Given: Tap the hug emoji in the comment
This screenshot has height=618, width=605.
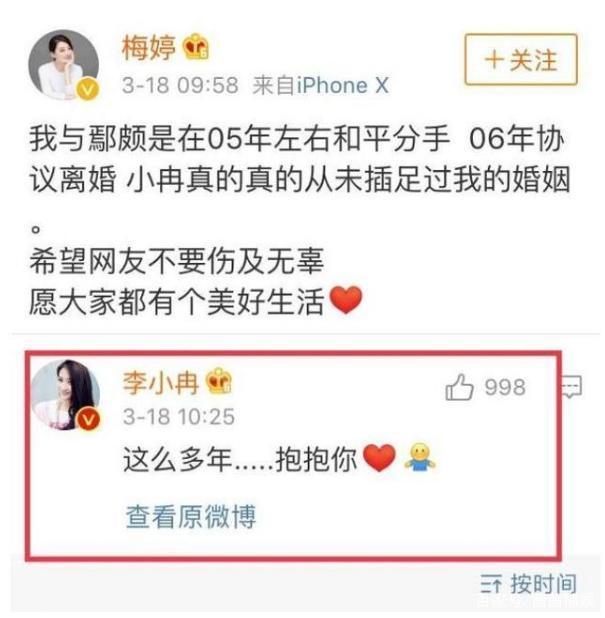Looking at the screenshot, I should click(x=420, y=457).
